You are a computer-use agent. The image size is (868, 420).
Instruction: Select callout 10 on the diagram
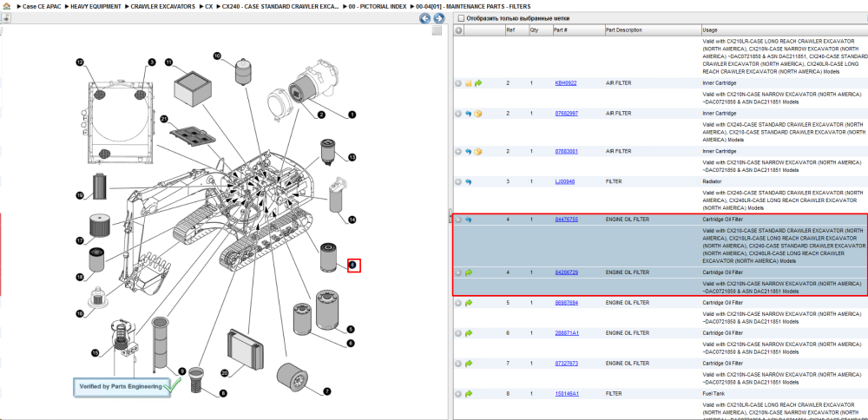[x=217, y=56]
